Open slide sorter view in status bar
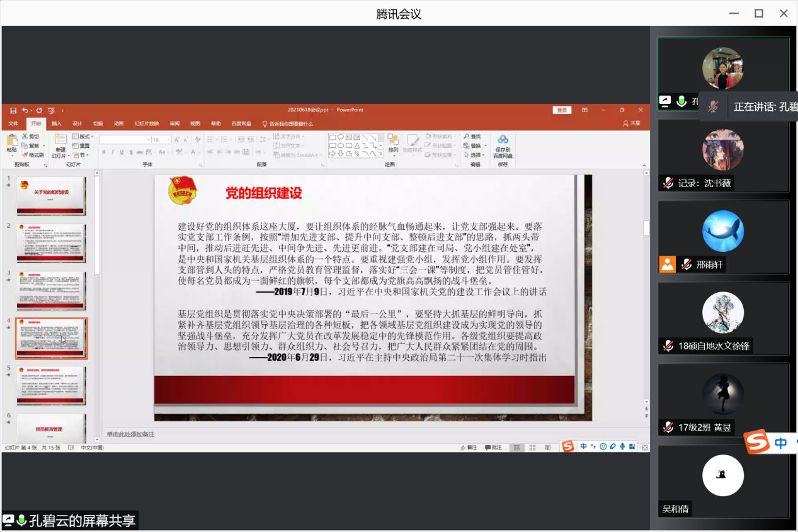Image resolution: width=798 pixels, height=532 pixels. click(532, 448)
